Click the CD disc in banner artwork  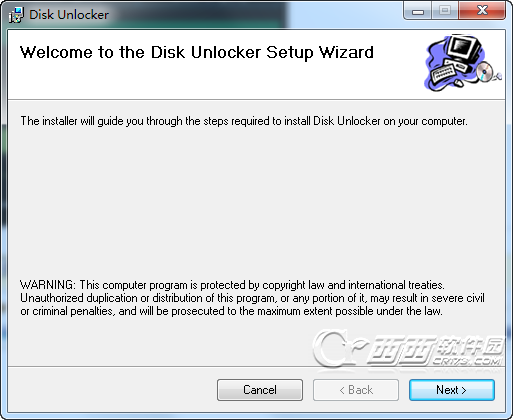[484, 72]
